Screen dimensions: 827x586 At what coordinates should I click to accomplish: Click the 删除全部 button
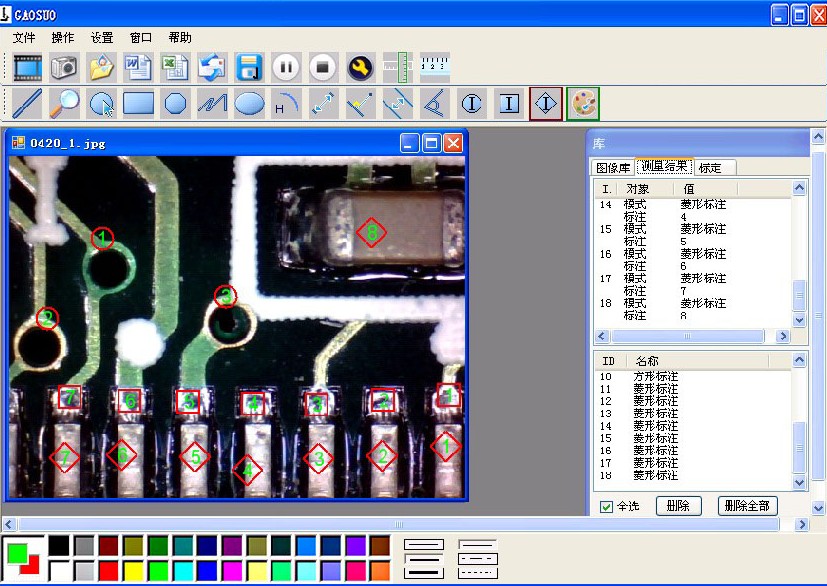[747, 506]
